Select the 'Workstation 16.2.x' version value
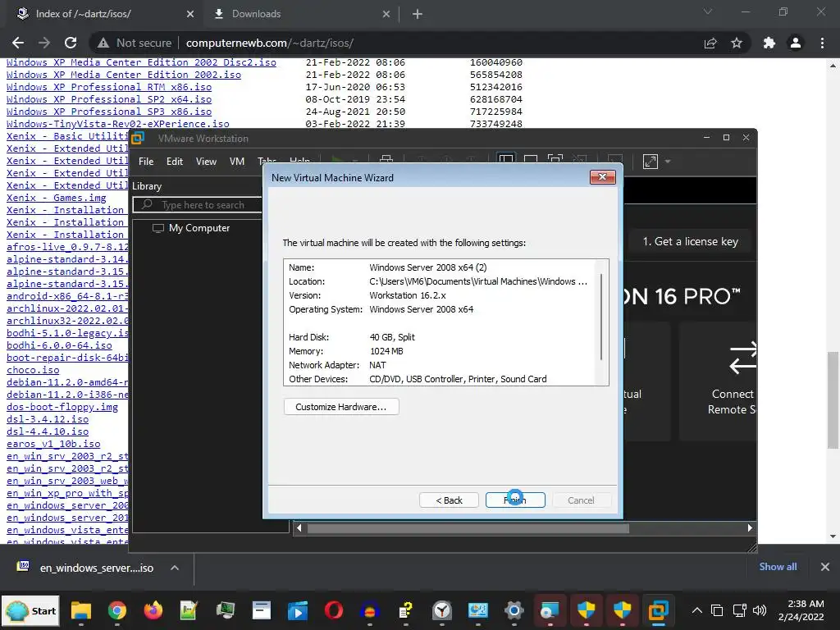Viewport: 840px width, 630px height. pyautogui.click(x=407, y=295)
